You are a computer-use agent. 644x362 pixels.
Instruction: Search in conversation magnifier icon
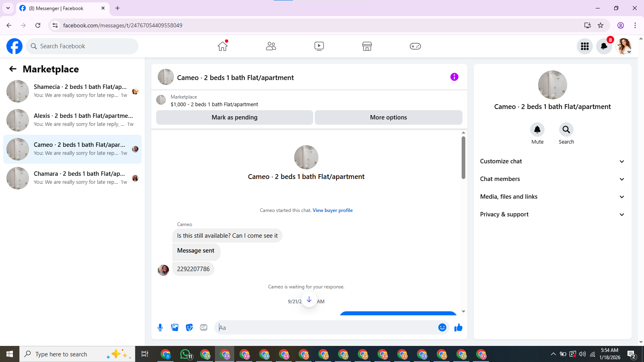click(x=566, y=130)
